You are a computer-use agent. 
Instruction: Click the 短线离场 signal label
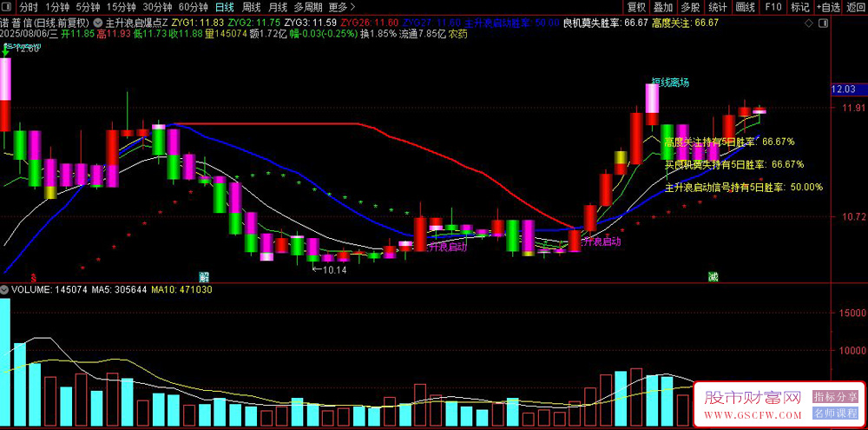tap(670, 82)
